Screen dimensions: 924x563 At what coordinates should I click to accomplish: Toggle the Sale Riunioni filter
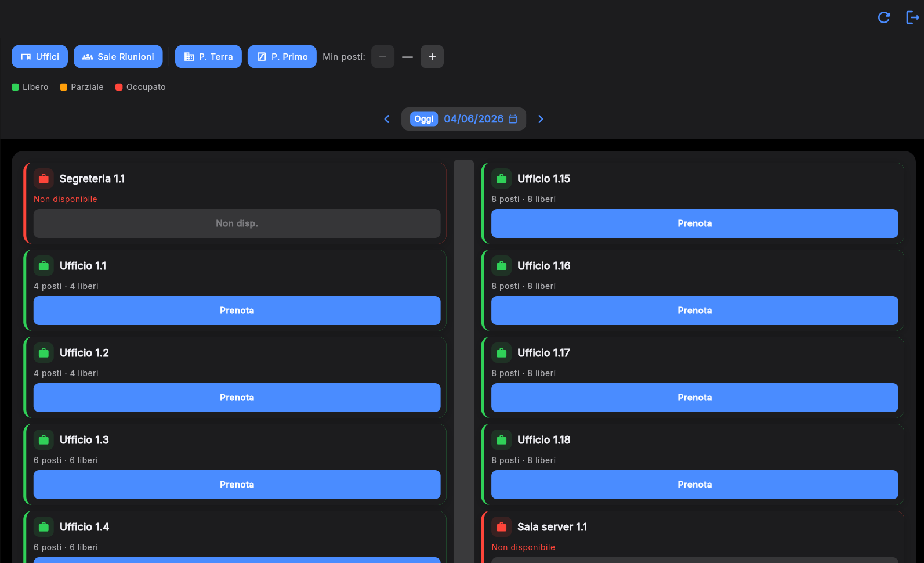[x=118, y=57]
